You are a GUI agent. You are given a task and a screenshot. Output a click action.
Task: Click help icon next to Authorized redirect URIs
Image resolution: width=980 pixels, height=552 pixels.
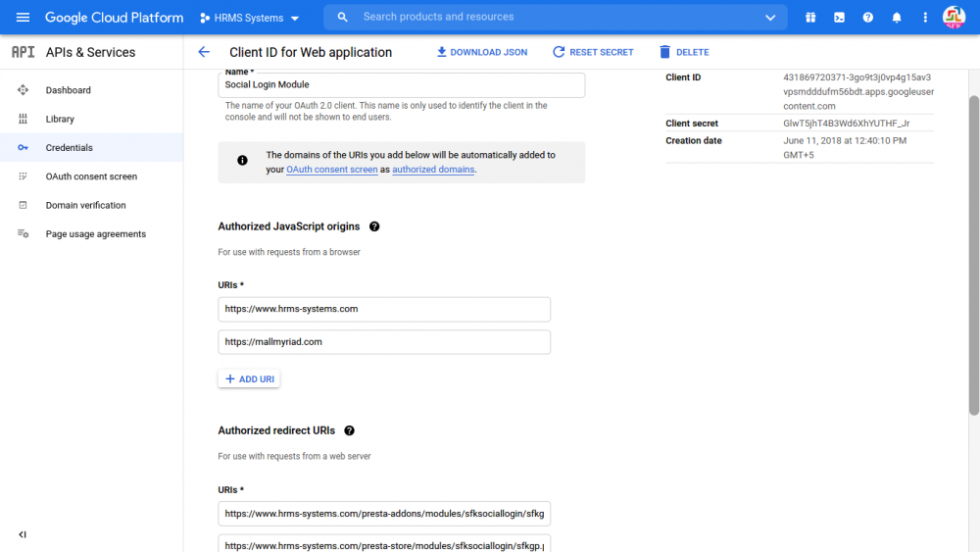click(x=350, y=430)
